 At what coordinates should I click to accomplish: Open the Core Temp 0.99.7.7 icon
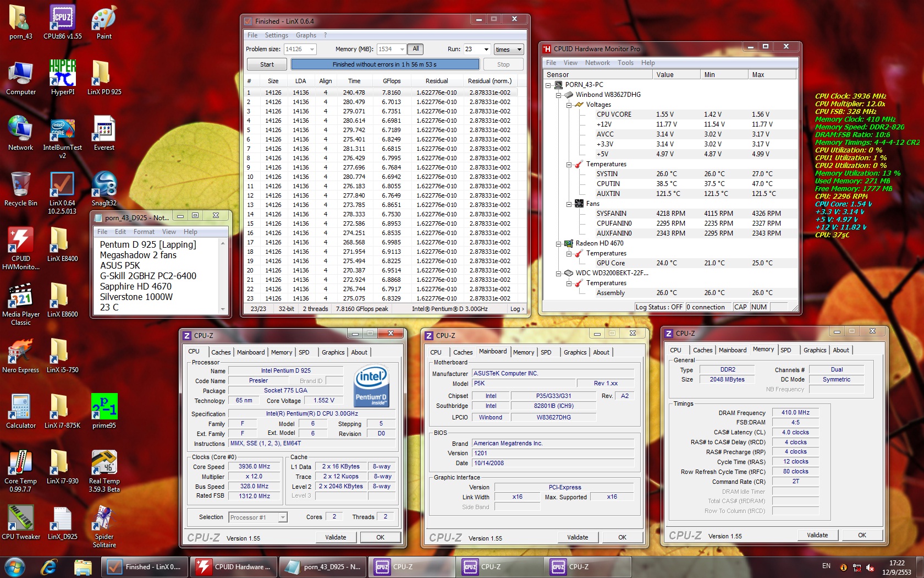click(20, 464)
